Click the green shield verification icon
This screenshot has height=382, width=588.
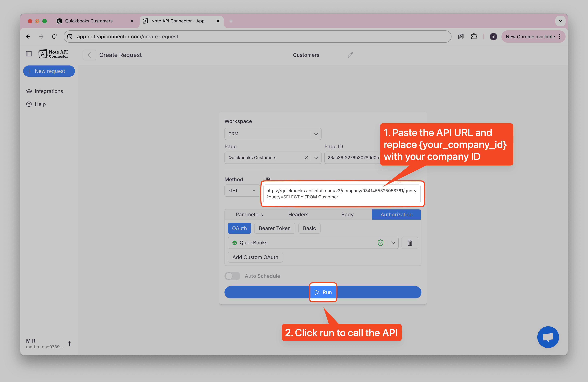(381, 243)
